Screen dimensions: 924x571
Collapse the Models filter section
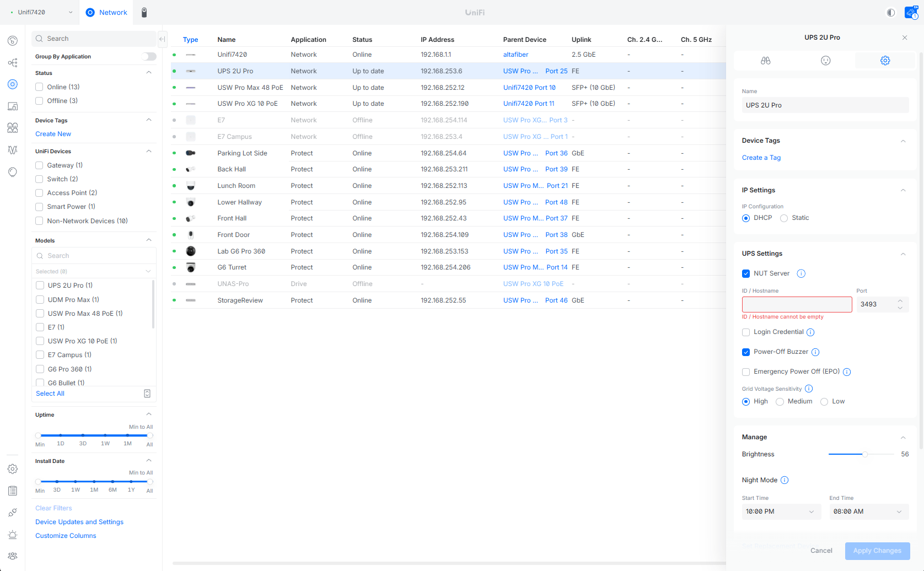click(149, 240)
